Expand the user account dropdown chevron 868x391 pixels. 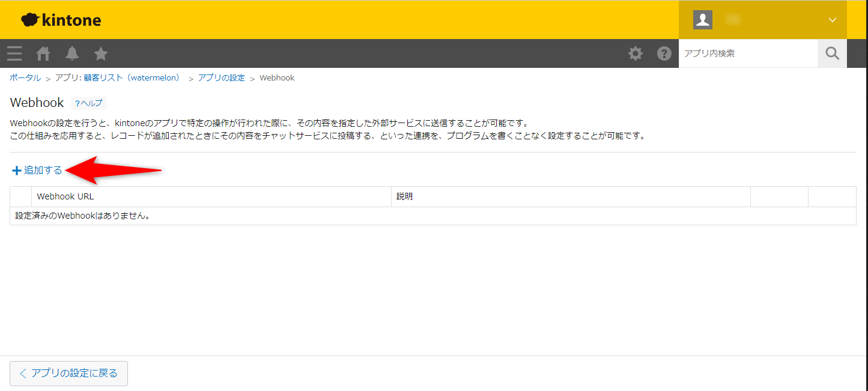pyautogui.click(x=832, y=20)
